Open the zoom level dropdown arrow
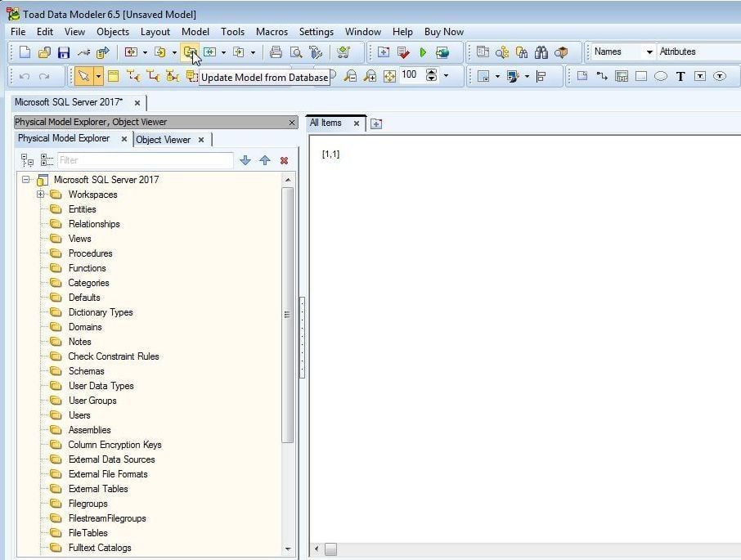 click(x=446, y=75)
